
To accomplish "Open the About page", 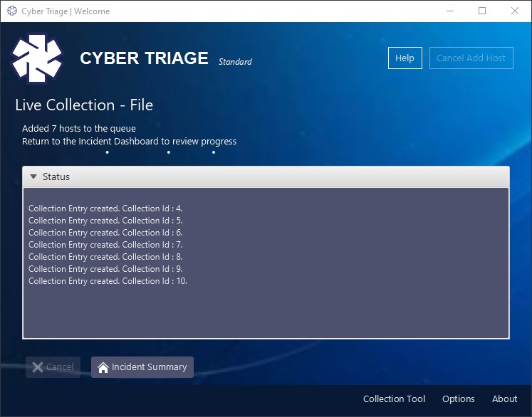I will 504,398.
